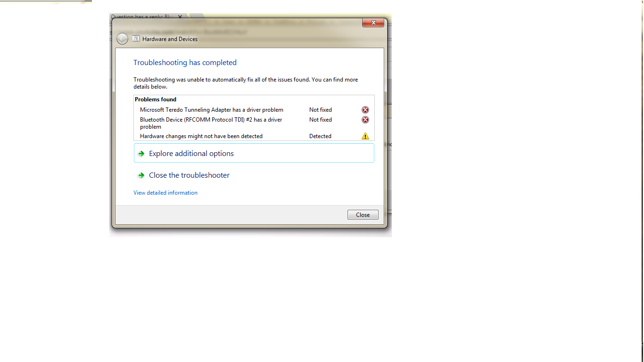
Task: Select the 'Question has a reply' browser tab
Action: tap(142, 16)
